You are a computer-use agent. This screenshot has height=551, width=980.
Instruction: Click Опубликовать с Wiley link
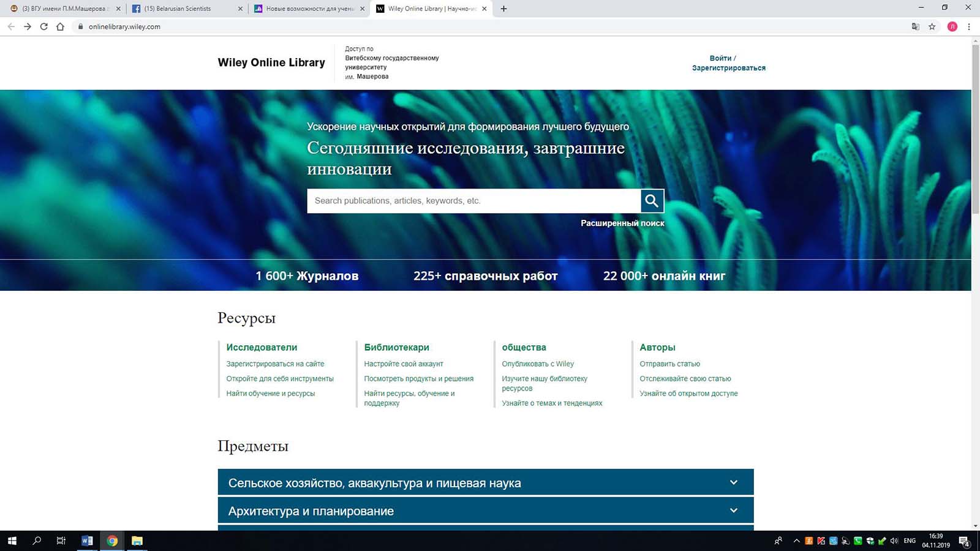[538, 364]
